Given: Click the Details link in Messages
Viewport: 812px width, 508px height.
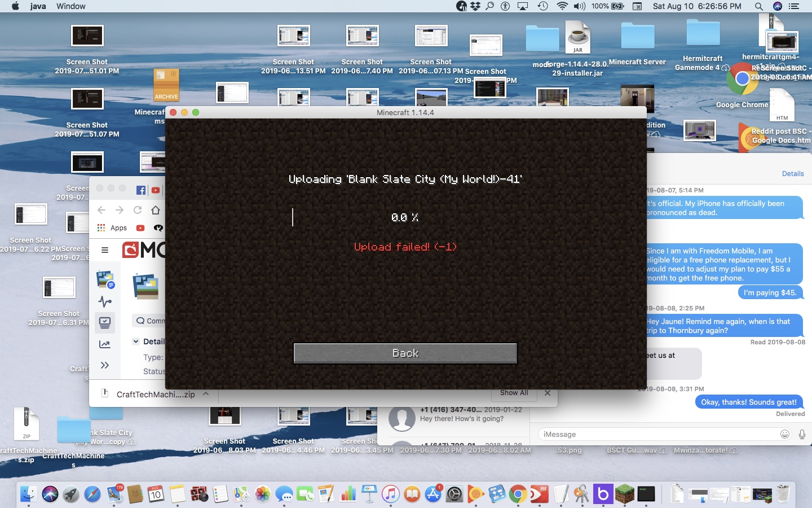Looking at the screenshot, I should [793, 174].
